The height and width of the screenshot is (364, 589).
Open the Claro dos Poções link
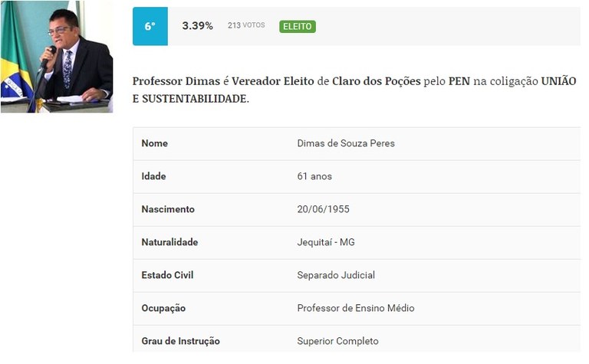tap(377, 81)
